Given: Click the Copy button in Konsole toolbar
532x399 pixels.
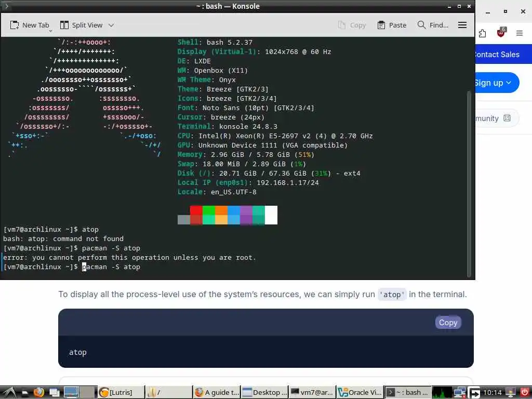Looking at the screenshot, I should pyautogui.click(x=352, y=25).
